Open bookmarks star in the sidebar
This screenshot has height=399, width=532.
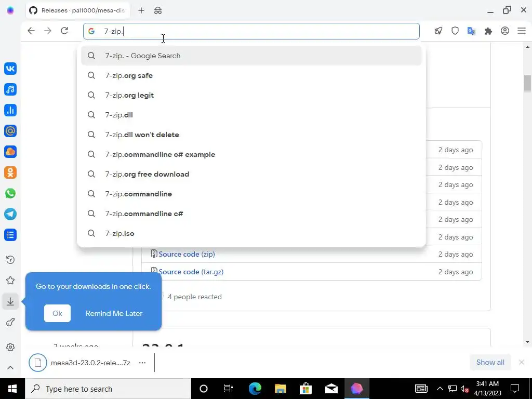pyautogui.click(x=10, y=280)
